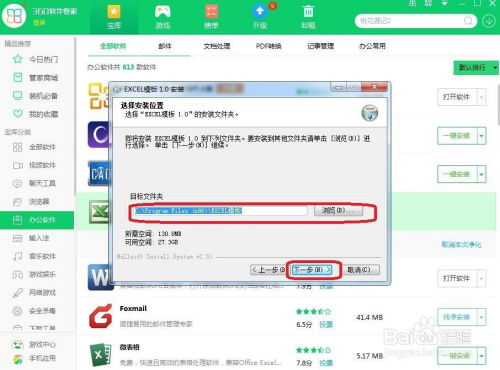Viewport: 500px width, 370px height.
Task: Open the 升级 upgrade arrow icon
Action: point(260,12)
